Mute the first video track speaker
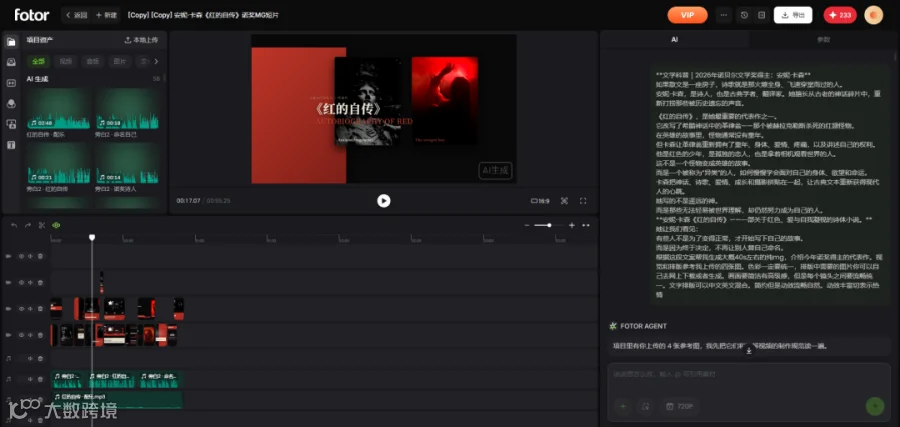The image size is (900, 427). tap(31, 256)
